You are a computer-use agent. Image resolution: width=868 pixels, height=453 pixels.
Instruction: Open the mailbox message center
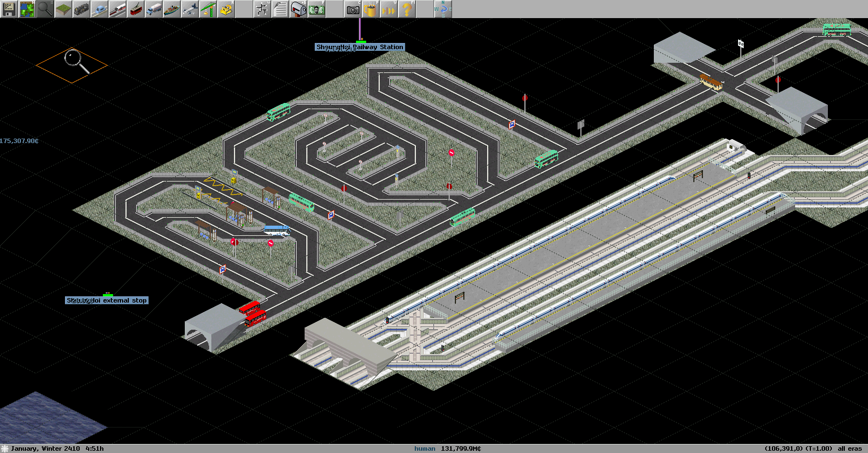tap(298, 9)
